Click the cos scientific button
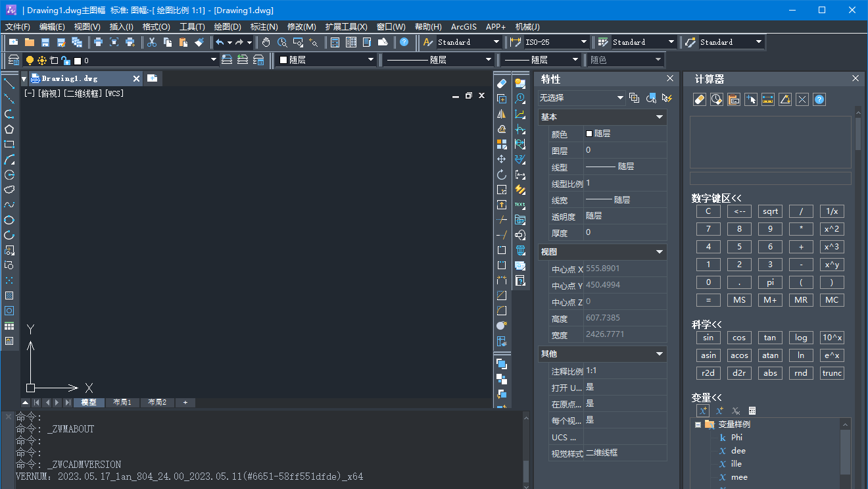 739,338
